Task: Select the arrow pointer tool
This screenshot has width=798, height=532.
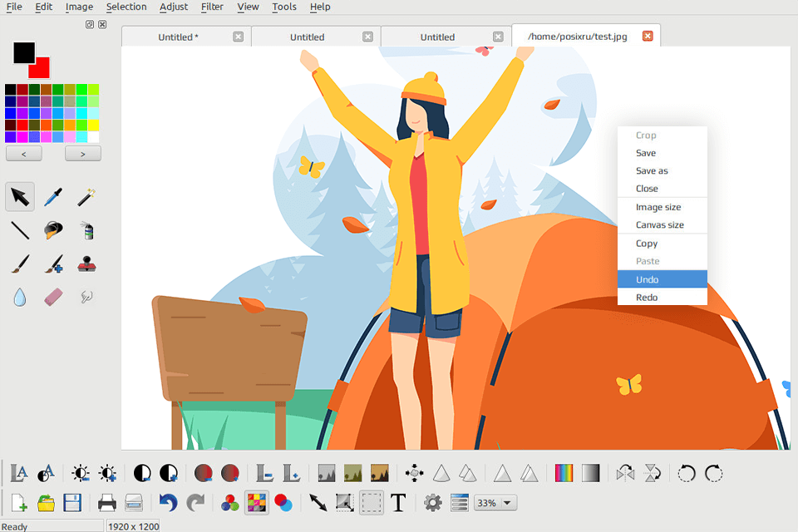Action: pyautogui.click(x=20, y=196)
